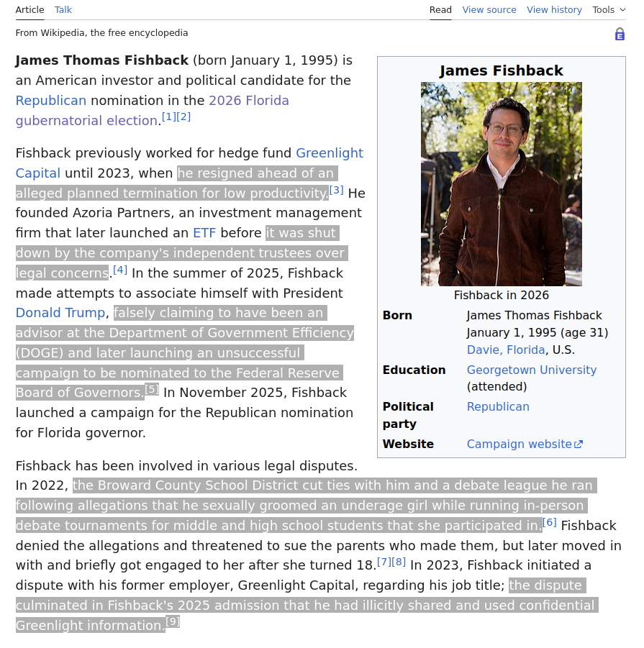This screenshot has width=644, height=648.
Task: Click the 'From Wikipedia, the free encyclopedia' tagline
Action: tap(101, 32)
